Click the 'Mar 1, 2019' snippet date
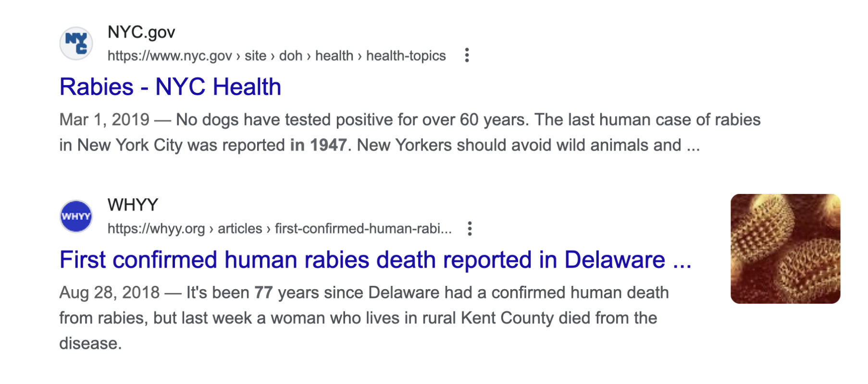Screen dimensions: 868x384 (104, 120)
